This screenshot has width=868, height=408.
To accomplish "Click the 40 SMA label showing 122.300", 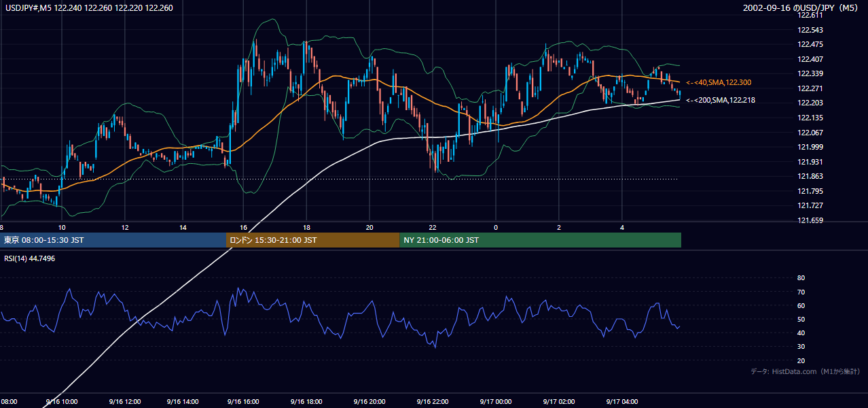I will pos(718,82).
